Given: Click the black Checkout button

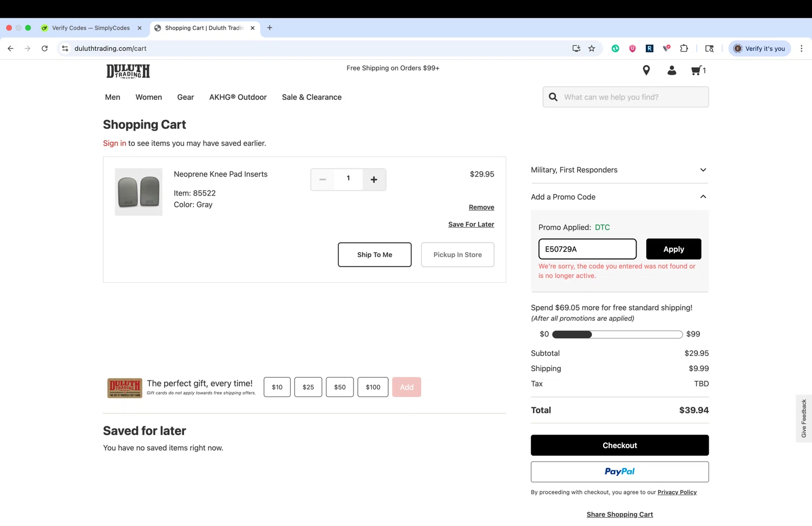Looking at the screenshot, I should (620, 445).
